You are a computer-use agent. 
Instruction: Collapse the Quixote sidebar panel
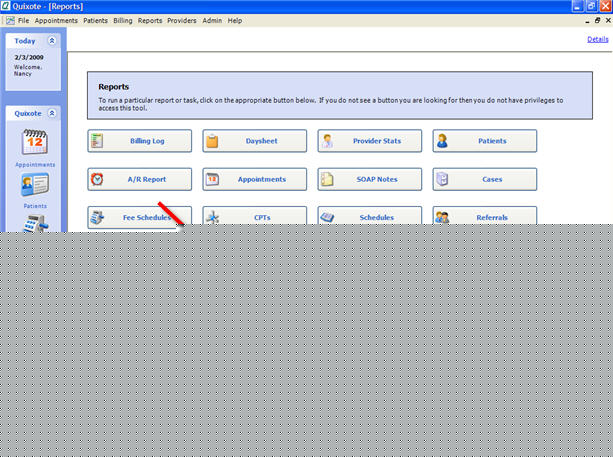pos(52,113)
